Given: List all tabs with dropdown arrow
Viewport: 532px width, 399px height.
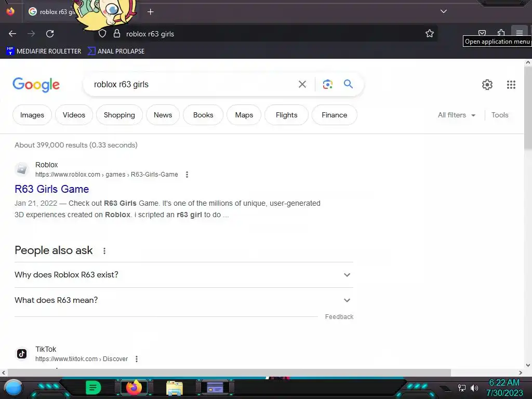Looking at the screenshot, I should click(x=444, y=11).
